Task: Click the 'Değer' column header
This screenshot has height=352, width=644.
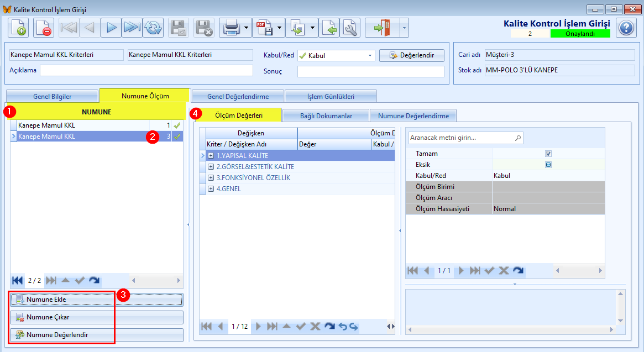Action: [x=334, y=144]
